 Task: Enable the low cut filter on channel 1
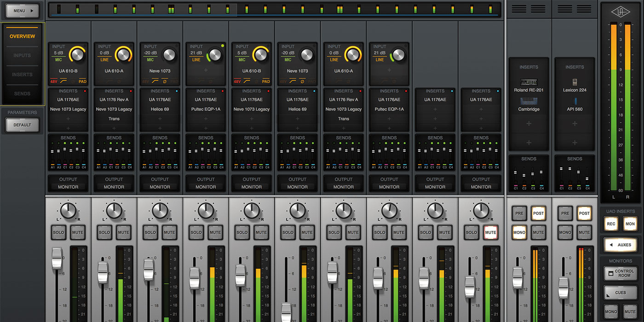click(63, 81)
